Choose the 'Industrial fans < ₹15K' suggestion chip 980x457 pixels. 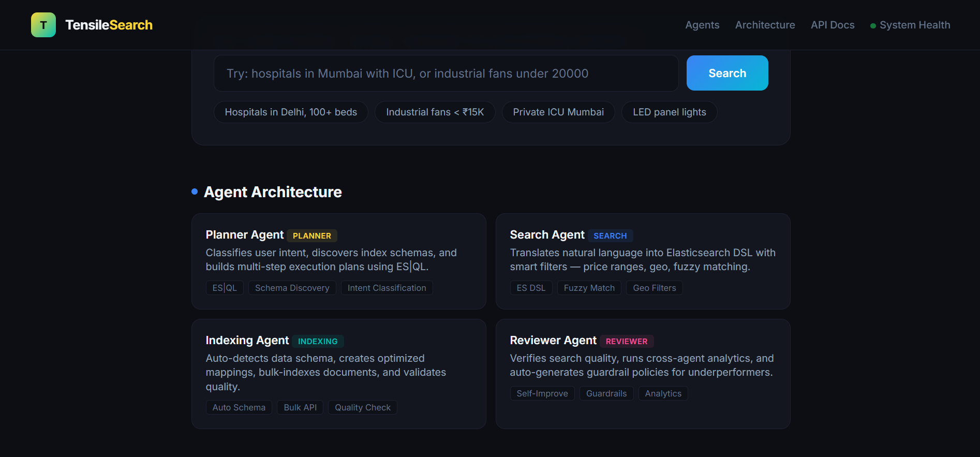click(x=435, y=112)
